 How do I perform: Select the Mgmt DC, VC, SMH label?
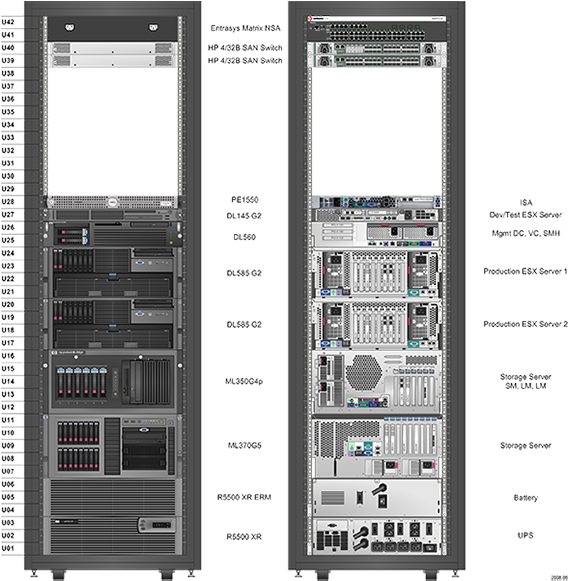525,233
